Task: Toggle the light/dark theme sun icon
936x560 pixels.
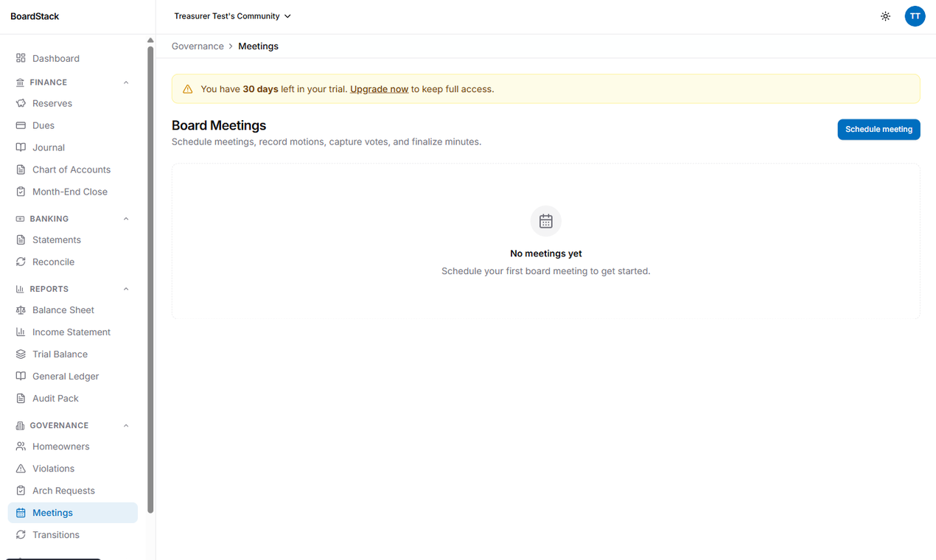Action: (x=885, y=16)
